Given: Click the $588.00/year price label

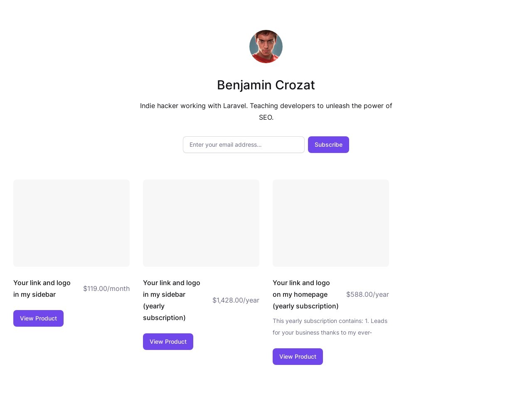Looking at the screenshot, I should [367, 294].
